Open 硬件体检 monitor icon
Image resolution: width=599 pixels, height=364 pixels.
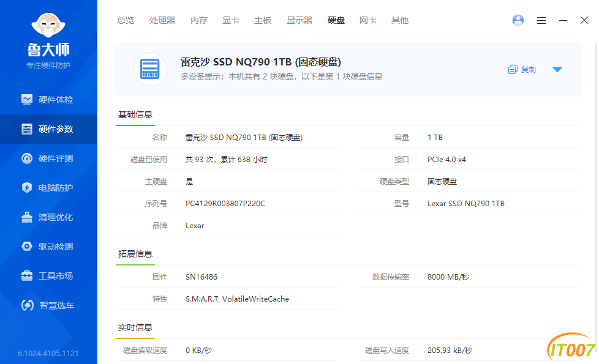(x=27, y=100)
